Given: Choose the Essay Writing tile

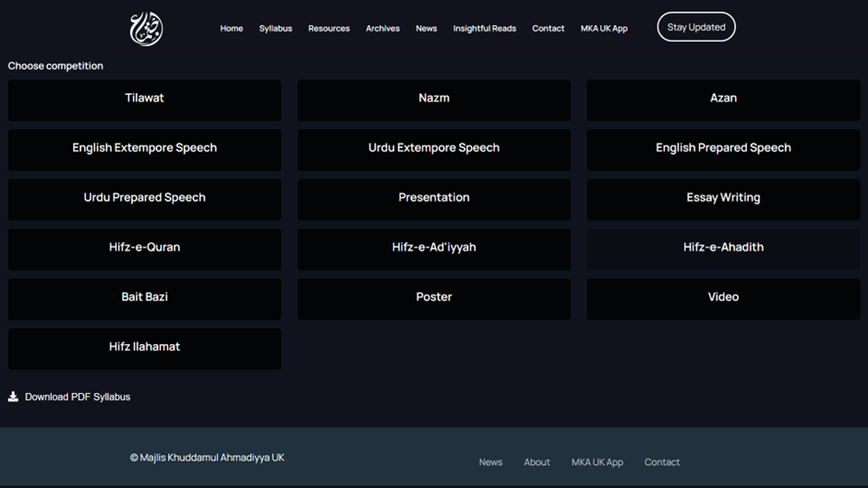Looking at the screenshot, I should coord(723,198).
